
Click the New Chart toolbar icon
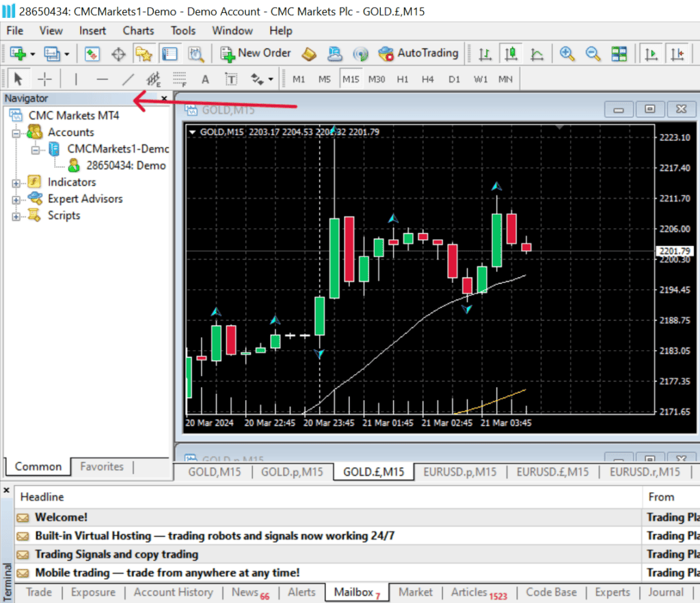coord(18,53)
